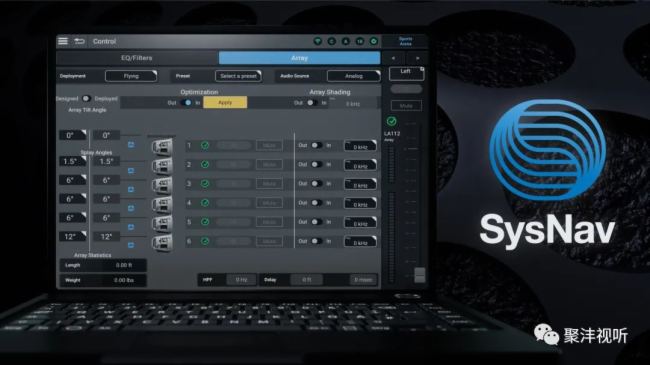650x365 pixels.
Task: Click the first green status icon in header
Action: 318,41
